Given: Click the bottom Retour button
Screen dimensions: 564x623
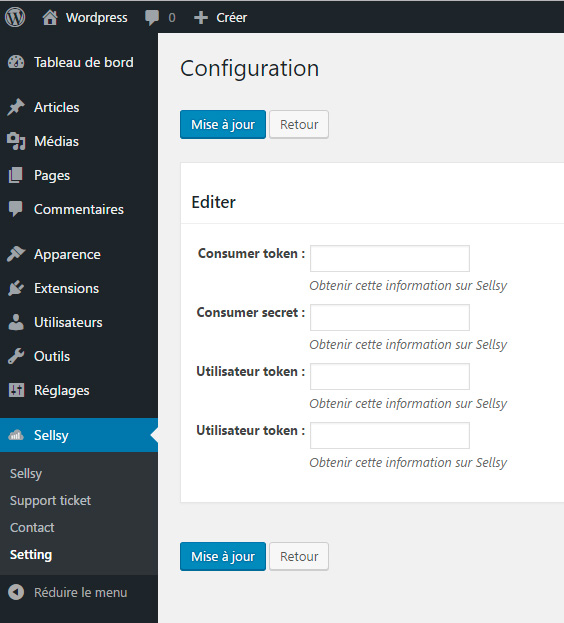Looking at the screenshot, I should coord(299,556).
